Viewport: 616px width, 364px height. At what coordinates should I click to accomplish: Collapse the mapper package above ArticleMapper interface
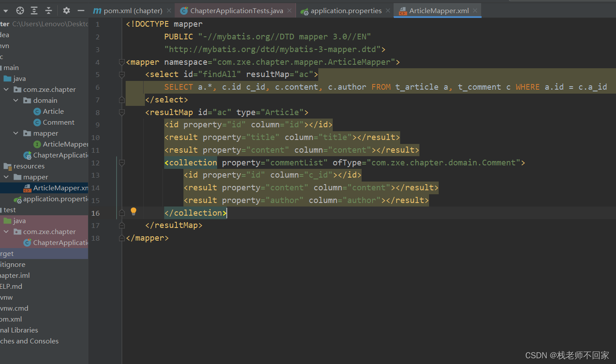point(16,133)
